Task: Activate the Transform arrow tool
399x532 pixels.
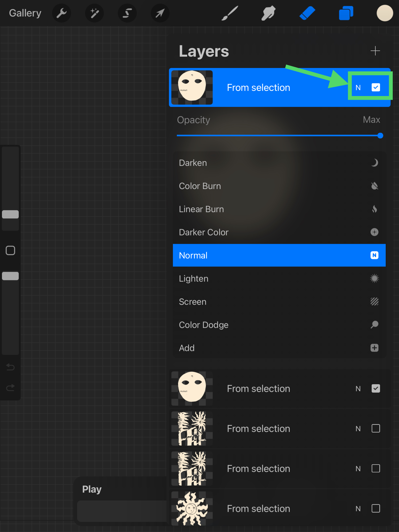Action: pos(160,13)
